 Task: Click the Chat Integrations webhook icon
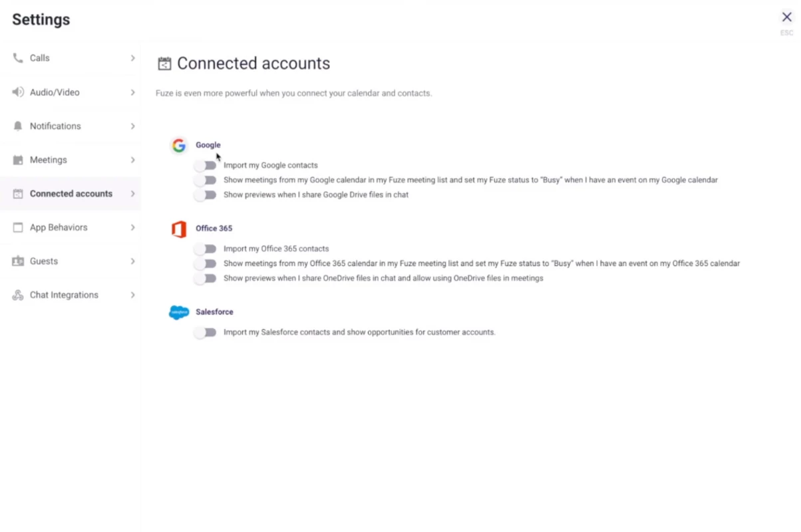18,295
